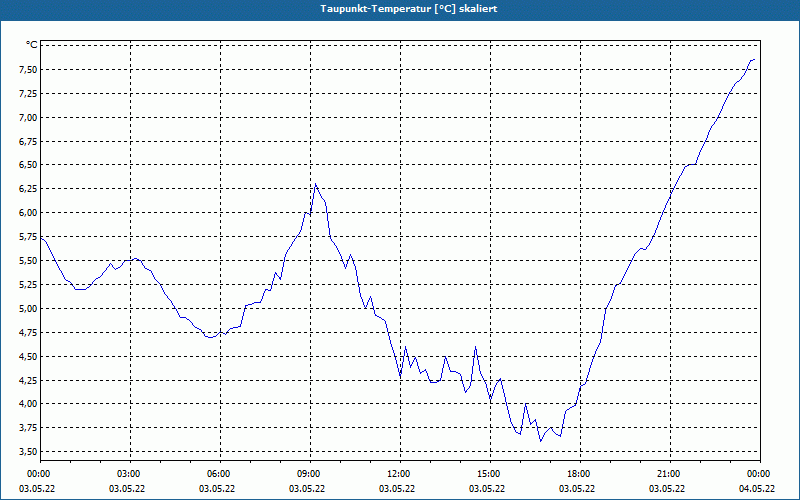Select the "06:00" time label
This screenshot has height=500, width=800.
(x=220, y=474)
